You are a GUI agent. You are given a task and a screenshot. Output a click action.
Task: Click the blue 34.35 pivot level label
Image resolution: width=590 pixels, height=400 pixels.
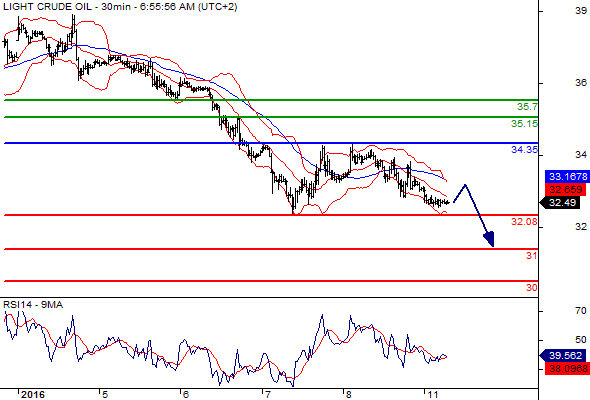pos(524,150)
